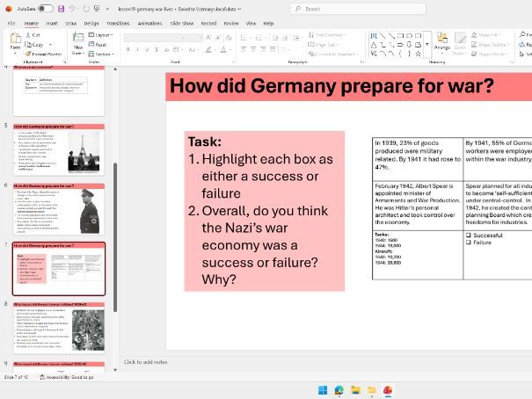
Task: Reset the slide layout
Action: point(98,45)
